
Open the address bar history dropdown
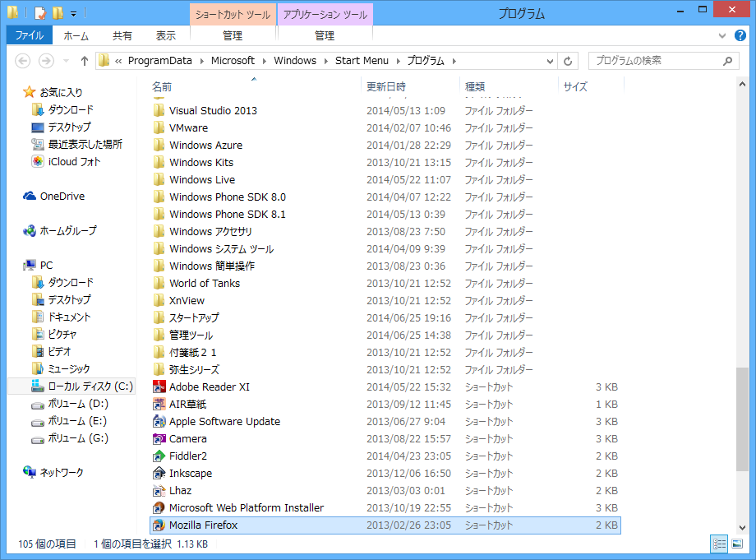pos(551,61)
